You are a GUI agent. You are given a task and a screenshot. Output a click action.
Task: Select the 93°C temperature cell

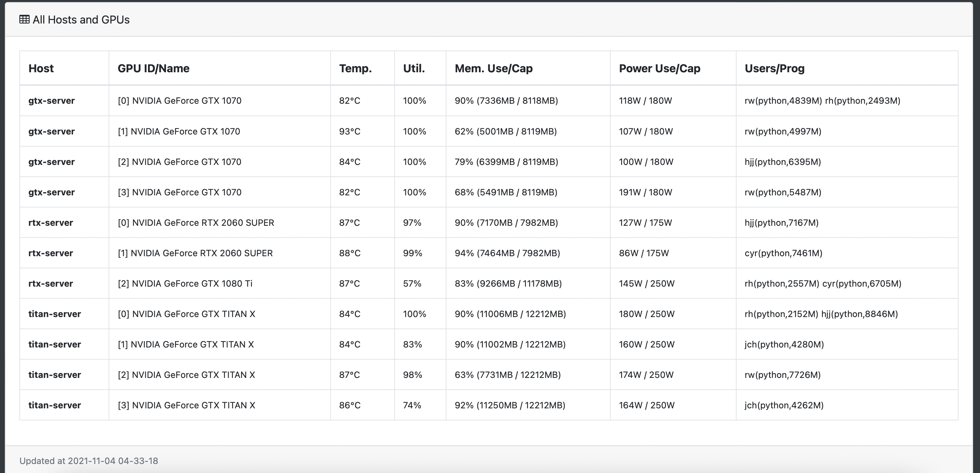[349, 131]
